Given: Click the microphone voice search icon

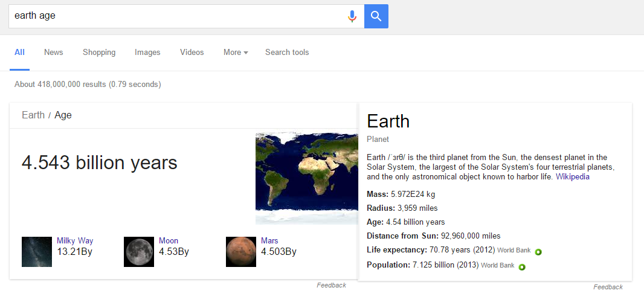Looking at the screenshot, I should point(352,16).
